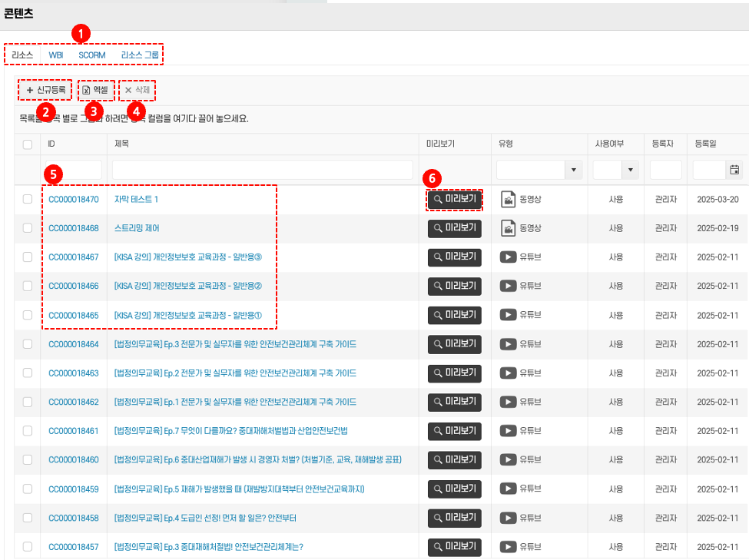Switch to the SCORM tab

91,55
